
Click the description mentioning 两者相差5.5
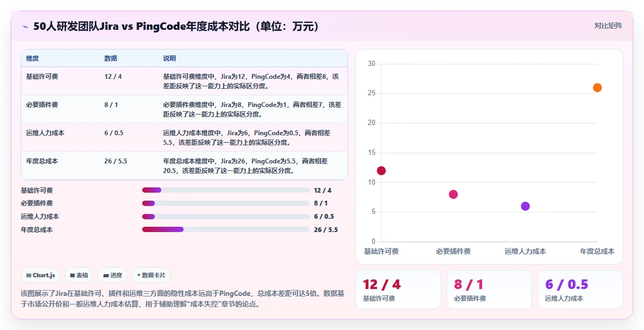247,137
